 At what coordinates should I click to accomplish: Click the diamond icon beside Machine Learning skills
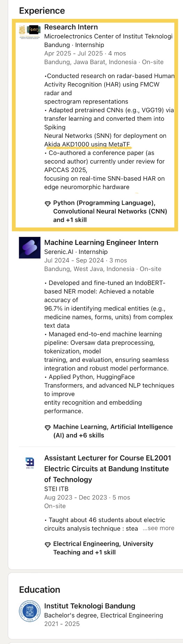pos(48,427)
